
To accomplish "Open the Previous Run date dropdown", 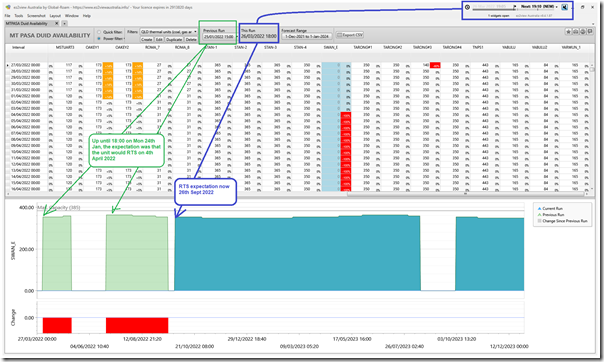I will 219,37.
